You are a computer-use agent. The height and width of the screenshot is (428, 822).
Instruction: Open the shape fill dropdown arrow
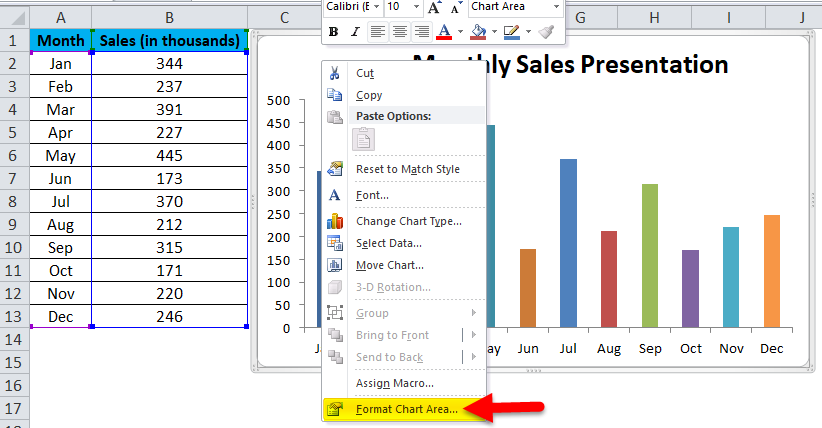(x=494, y=32)
